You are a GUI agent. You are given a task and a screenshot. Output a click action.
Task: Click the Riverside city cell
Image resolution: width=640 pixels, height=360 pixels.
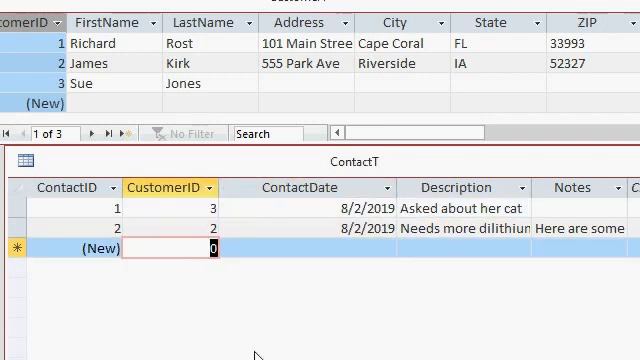[x=402, y=63]
